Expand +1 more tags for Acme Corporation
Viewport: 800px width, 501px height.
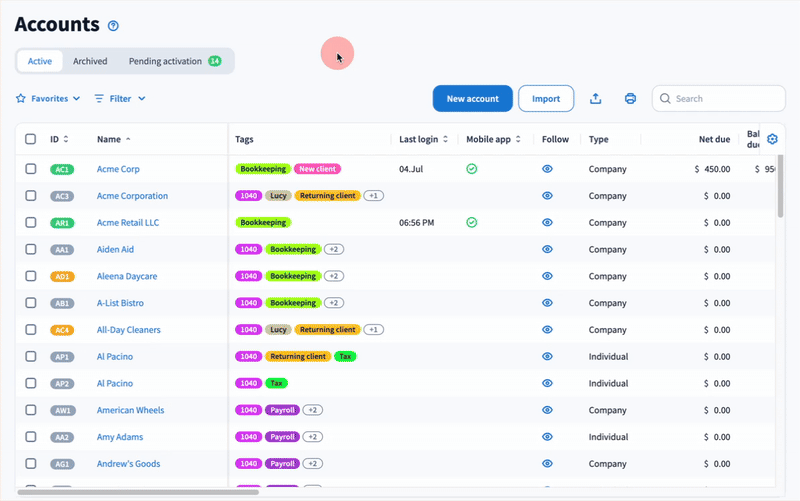pos(373,196)
